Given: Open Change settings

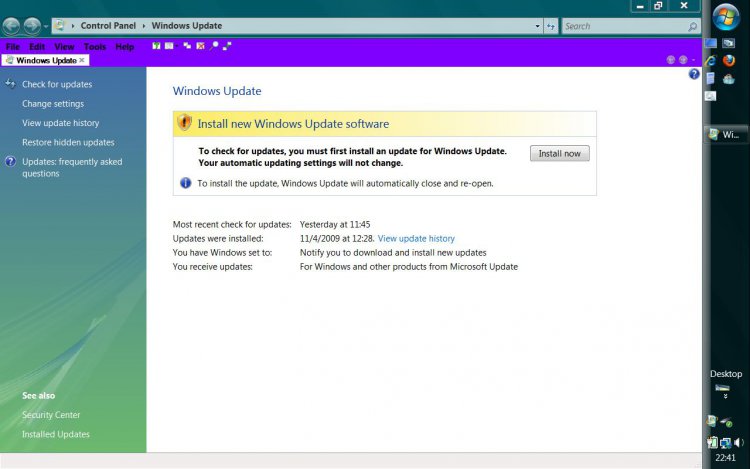Looking at the screenshot, I should coord(53,104).
